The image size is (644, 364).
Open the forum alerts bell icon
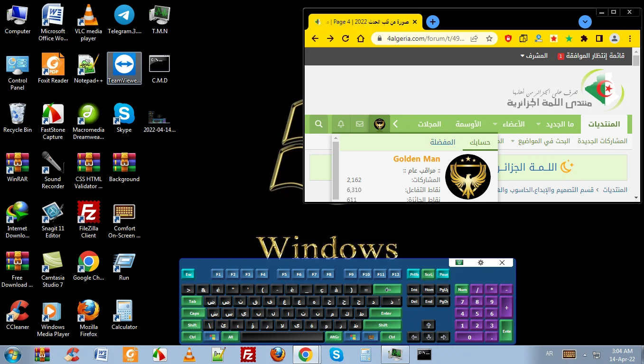(341, 124)
